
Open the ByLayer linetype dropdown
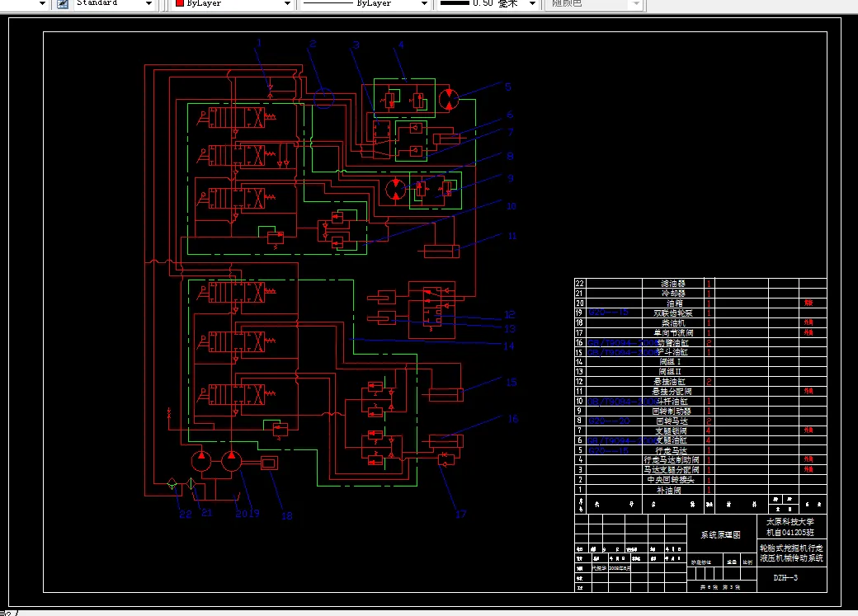coord(424,4)
